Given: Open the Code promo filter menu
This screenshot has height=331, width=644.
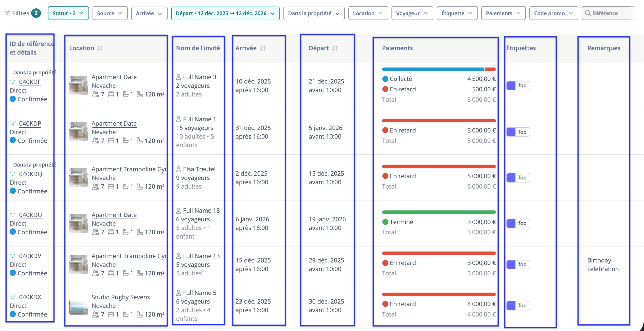Looking at the screenshot, I should 553,13.
